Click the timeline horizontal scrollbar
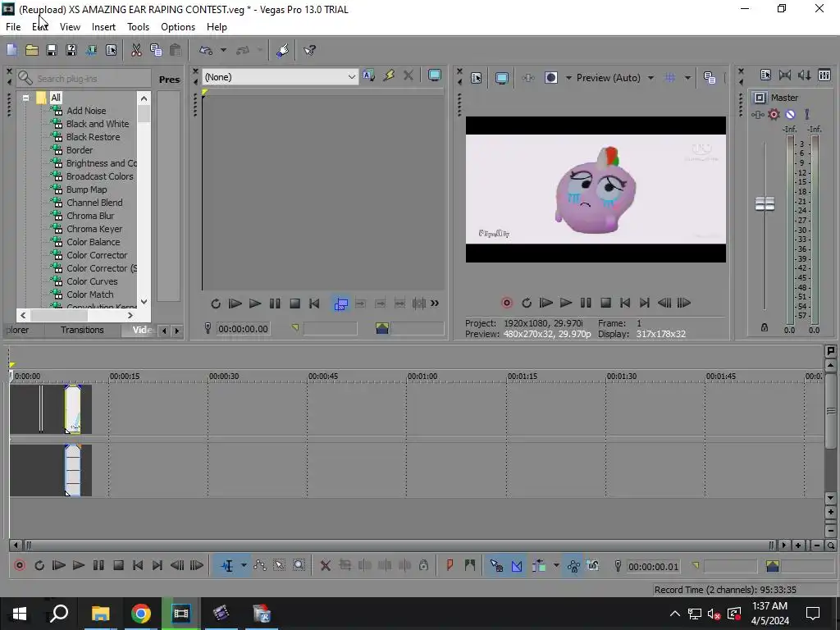The width and height of the screenshot is (840, 630). pos(399,546)
